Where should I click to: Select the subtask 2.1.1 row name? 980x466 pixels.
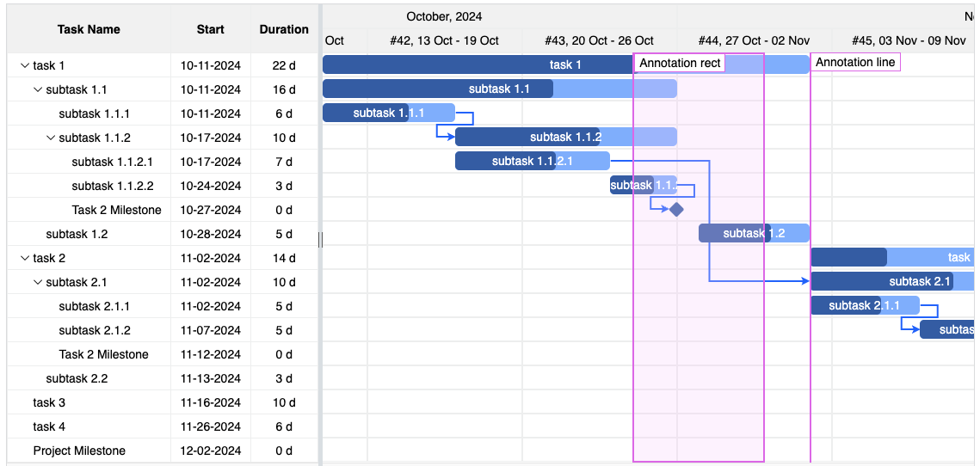[x=95, y=307]
